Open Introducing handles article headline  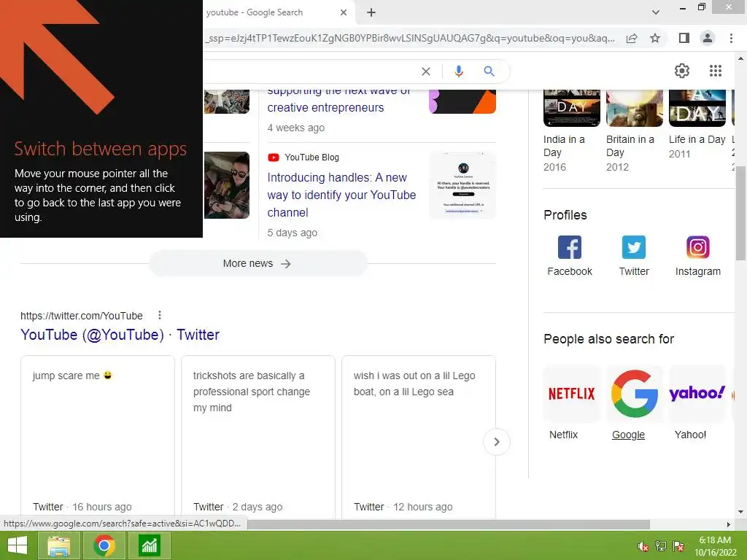coord(341,195)
